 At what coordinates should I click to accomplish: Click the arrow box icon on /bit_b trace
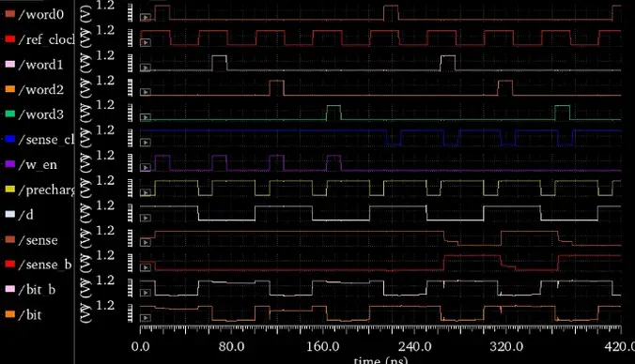click(x=146, y=293)
